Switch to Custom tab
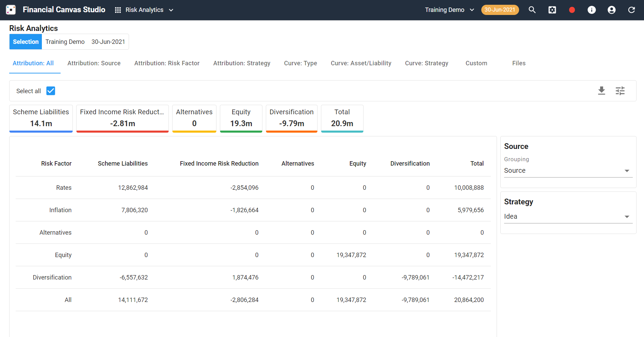Screen dimensions: 644x337 click(x=476, y=63)
